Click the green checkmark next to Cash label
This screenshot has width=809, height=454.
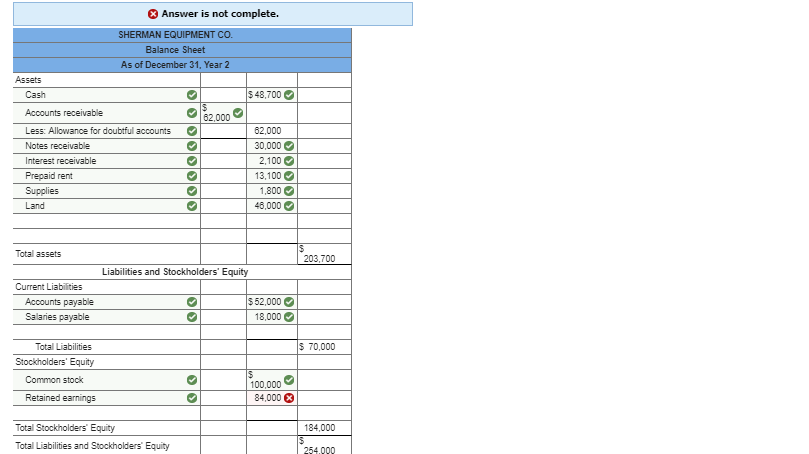coord(192,95)
